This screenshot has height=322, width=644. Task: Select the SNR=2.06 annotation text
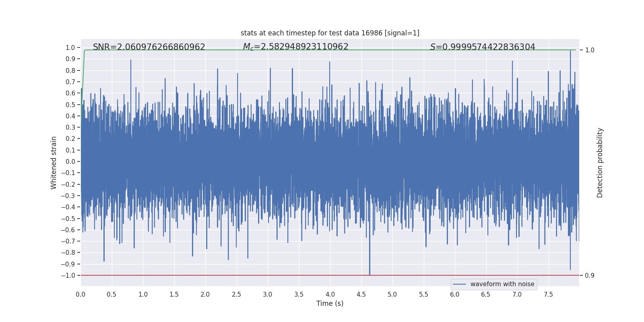click(149, 47)
